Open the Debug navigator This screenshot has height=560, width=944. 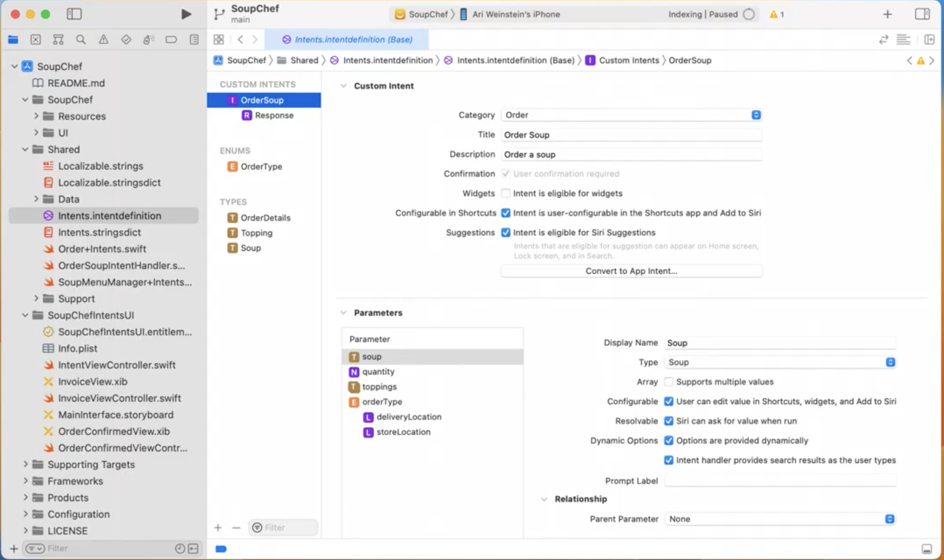[149, 40]
